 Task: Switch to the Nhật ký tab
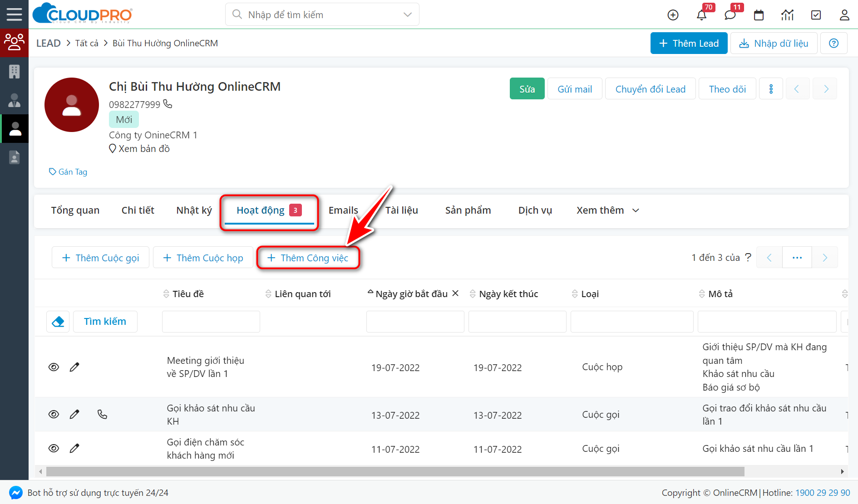coord(194,210)
